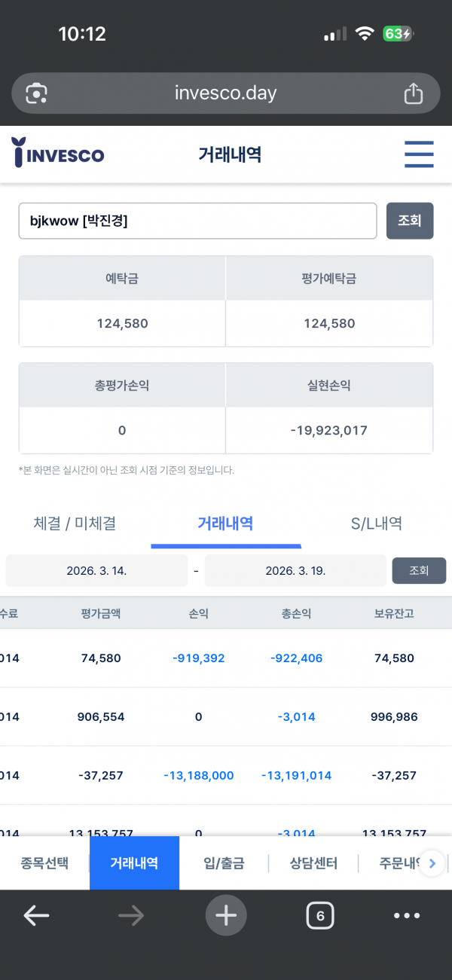The image size is (452, 980).
Task: Open end date picker 2026. 3. 19.
Action: [x=295, y=570]
